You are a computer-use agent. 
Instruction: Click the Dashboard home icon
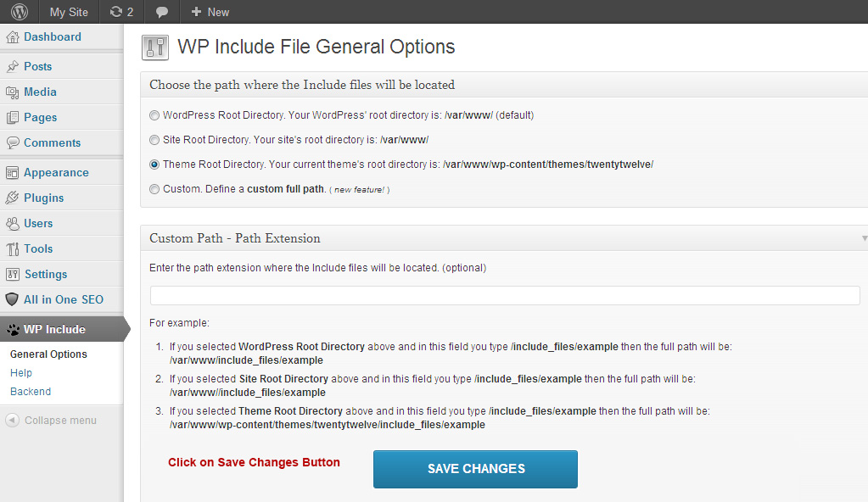pyautogui.click(x=12, y=37)
